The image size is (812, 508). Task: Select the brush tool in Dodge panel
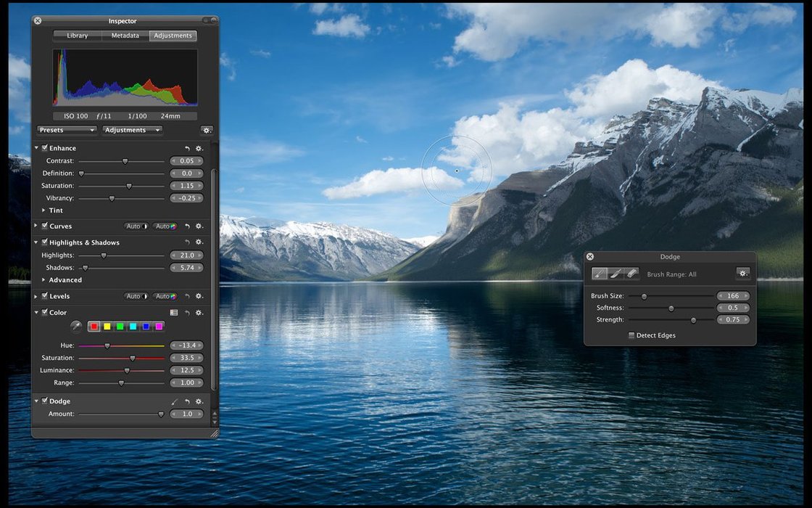(600, 274)
